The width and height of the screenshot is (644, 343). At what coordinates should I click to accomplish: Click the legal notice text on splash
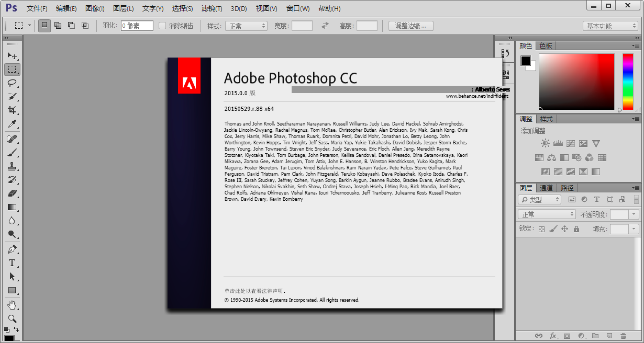[255, 291]
